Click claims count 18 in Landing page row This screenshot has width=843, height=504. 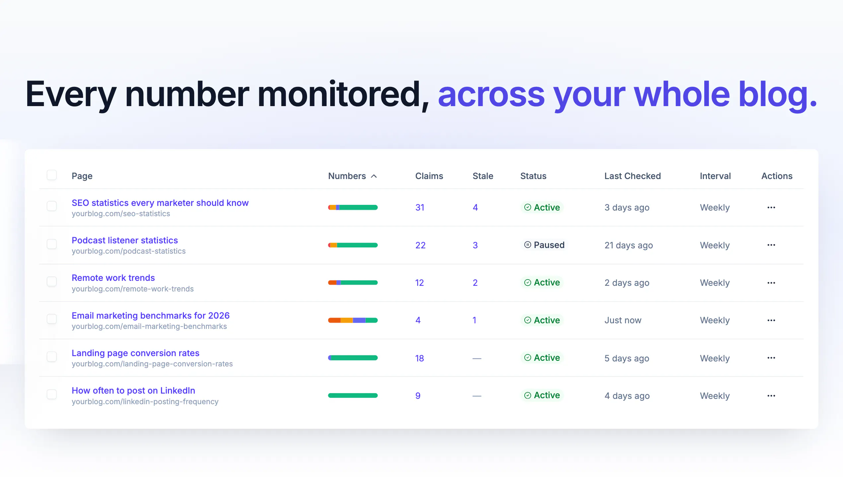point(420,358)
